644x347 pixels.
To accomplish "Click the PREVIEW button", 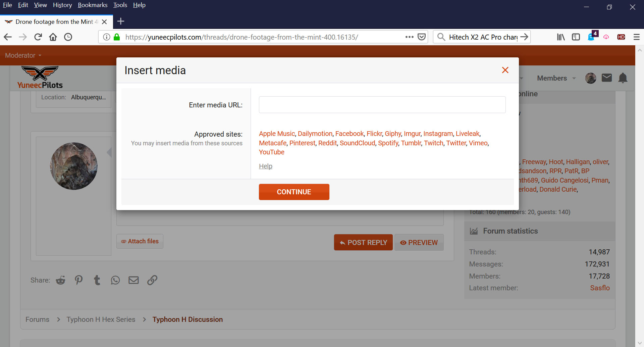I will pos(419,242).
